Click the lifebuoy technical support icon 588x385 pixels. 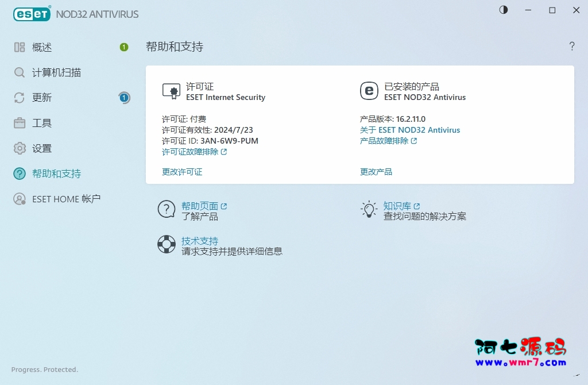[167, 244]
